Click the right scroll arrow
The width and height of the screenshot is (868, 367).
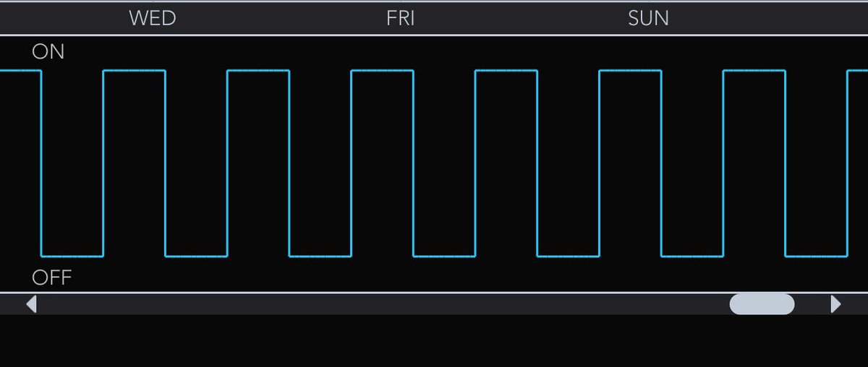[x=836, y=304]
